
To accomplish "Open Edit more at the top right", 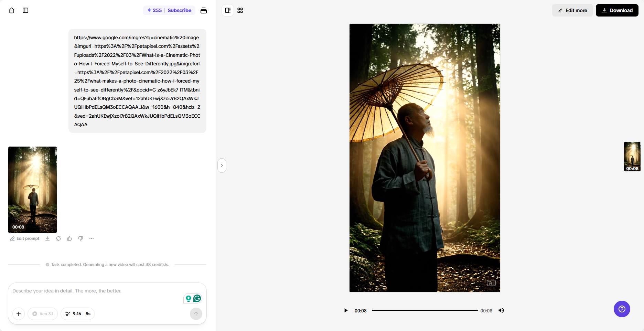I will pos(572,10).
